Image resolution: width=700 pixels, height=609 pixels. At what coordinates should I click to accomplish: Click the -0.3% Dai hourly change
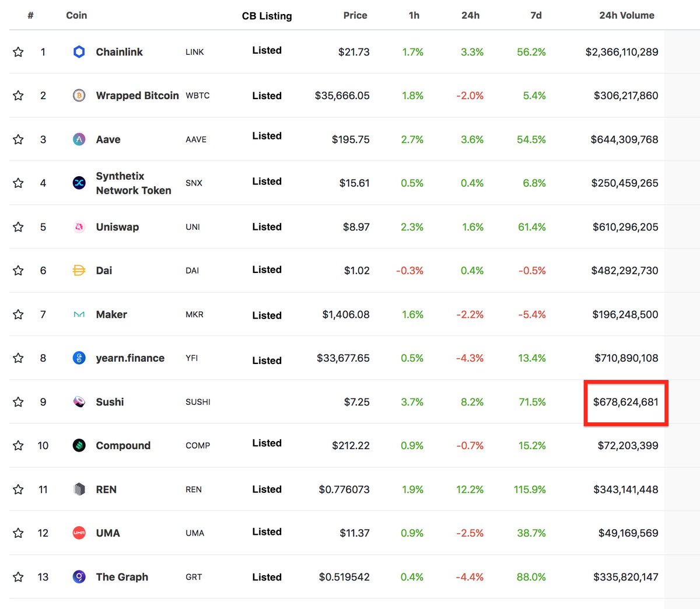tap(409, 271)
